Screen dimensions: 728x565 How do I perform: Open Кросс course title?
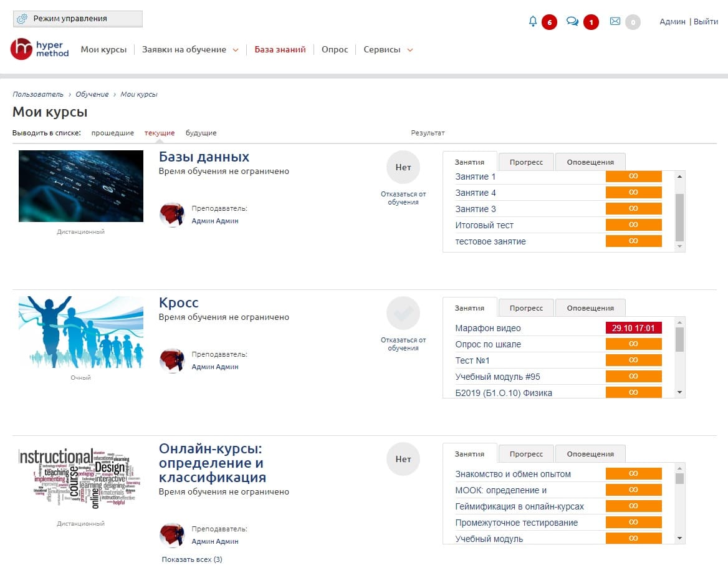coord(179,302)
